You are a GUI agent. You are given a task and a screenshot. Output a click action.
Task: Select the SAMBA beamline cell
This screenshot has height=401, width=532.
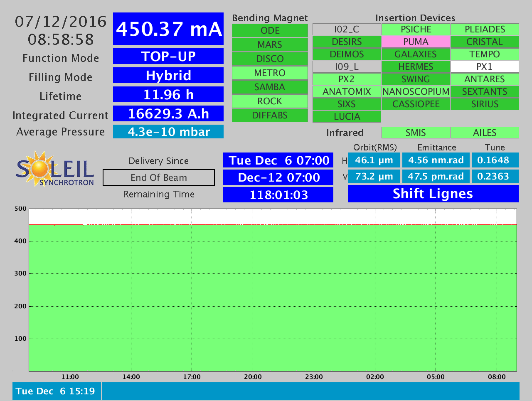pos(270,87)
